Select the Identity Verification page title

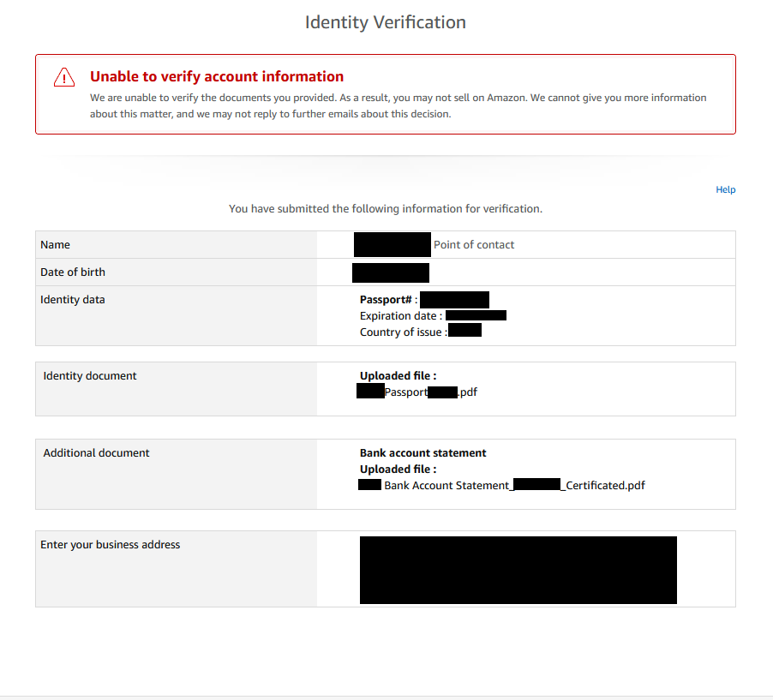(386, 22)
